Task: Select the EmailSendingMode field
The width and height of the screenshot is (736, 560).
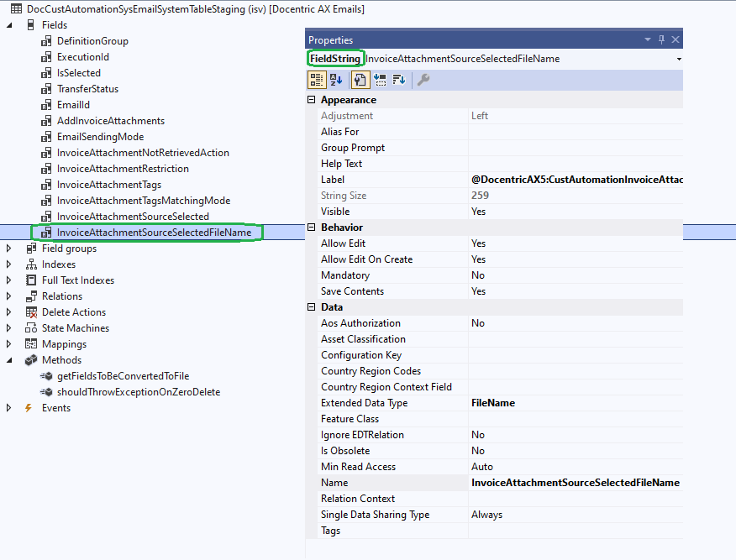Action: click(x=100, y=137)
